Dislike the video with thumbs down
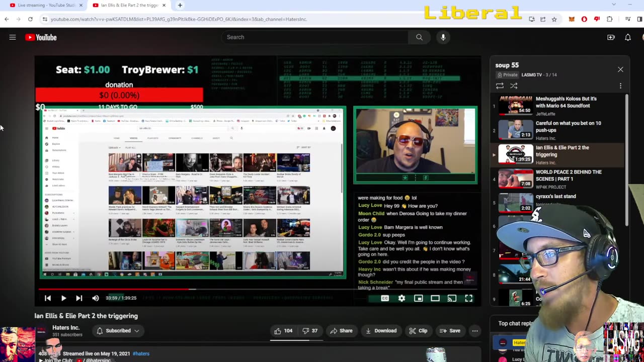Screen dimensions: 644x362 coord(309,331)
